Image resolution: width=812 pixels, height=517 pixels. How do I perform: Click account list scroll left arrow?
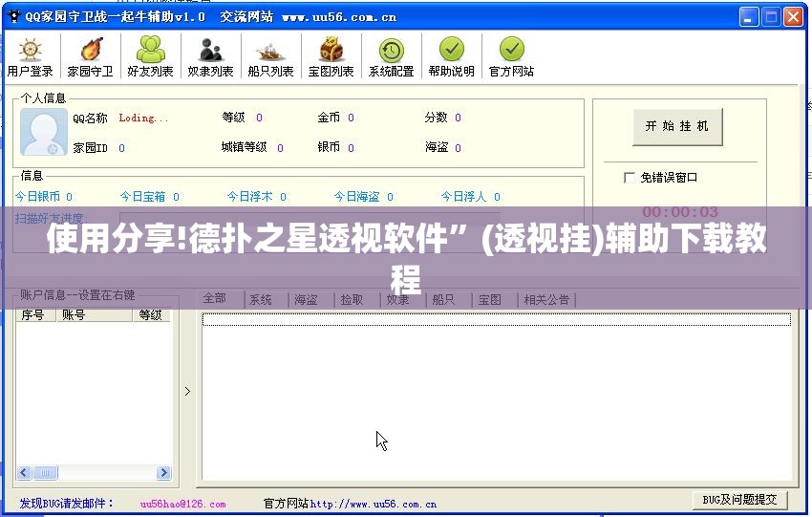[x=24, y=472]
